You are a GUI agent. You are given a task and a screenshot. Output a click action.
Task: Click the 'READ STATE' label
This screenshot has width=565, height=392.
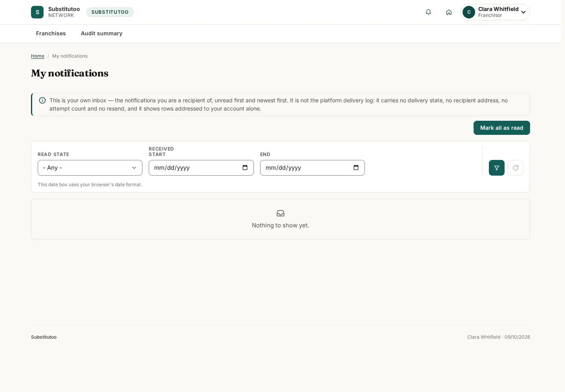coord(53,154)
